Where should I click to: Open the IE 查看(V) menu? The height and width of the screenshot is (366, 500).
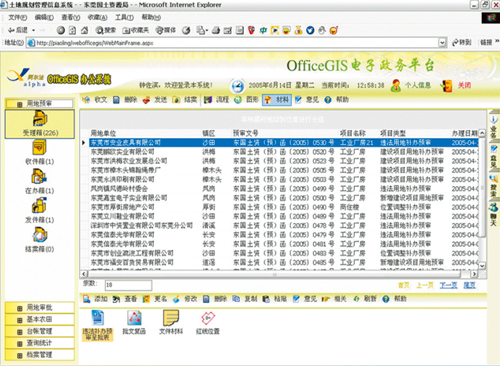71,17
